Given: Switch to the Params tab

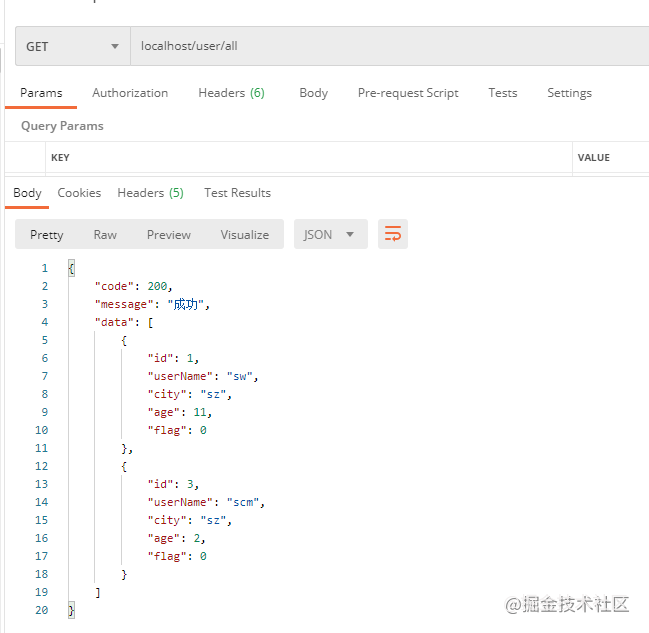Looking at the screenshot, I should click(x=41, y=93).
